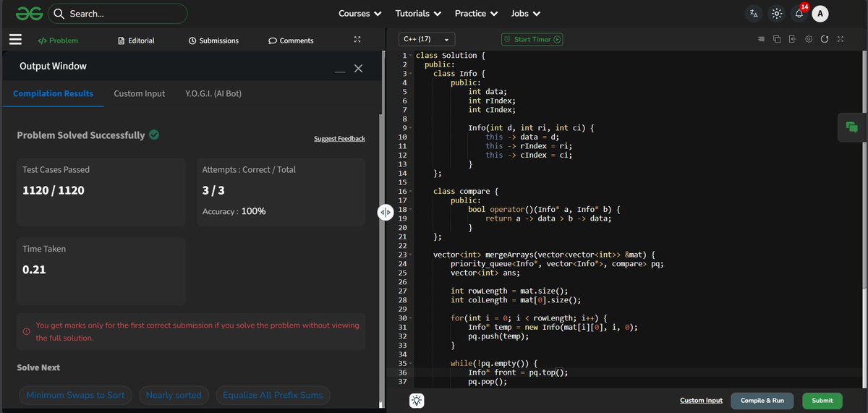The height and width of the screenshot is (413, 868).
Task: Click the 'Accuracy : 100%' text
Action: pos(234,211)
